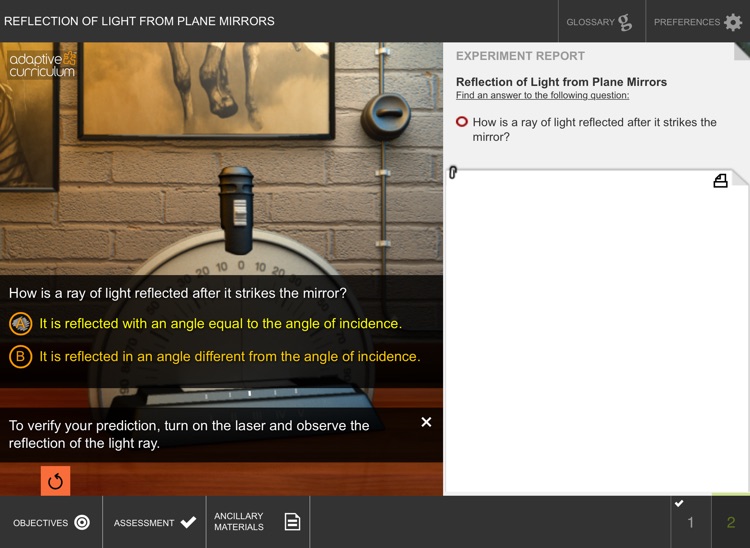Click the orange reset experiment button
The image size is (750, 548).
[x=55, y=481]
